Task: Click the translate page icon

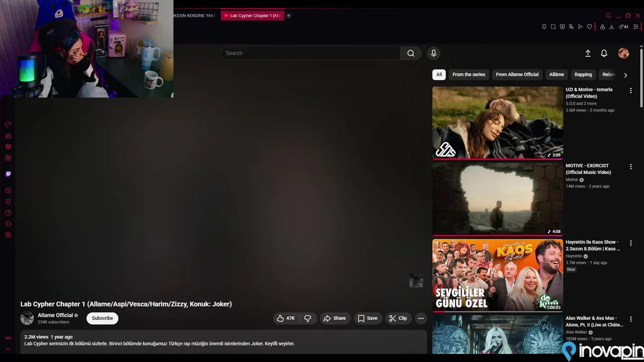Action: point(571,27)
